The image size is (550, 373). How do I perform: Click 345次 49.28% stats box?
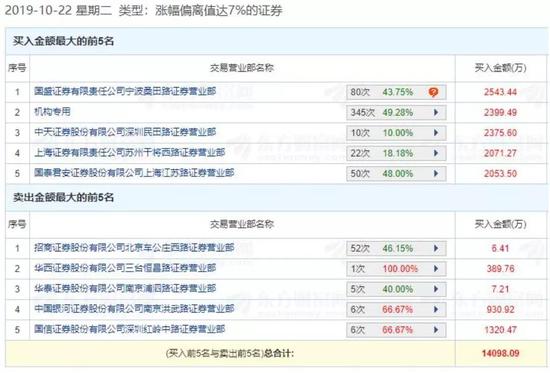point(396,113)
